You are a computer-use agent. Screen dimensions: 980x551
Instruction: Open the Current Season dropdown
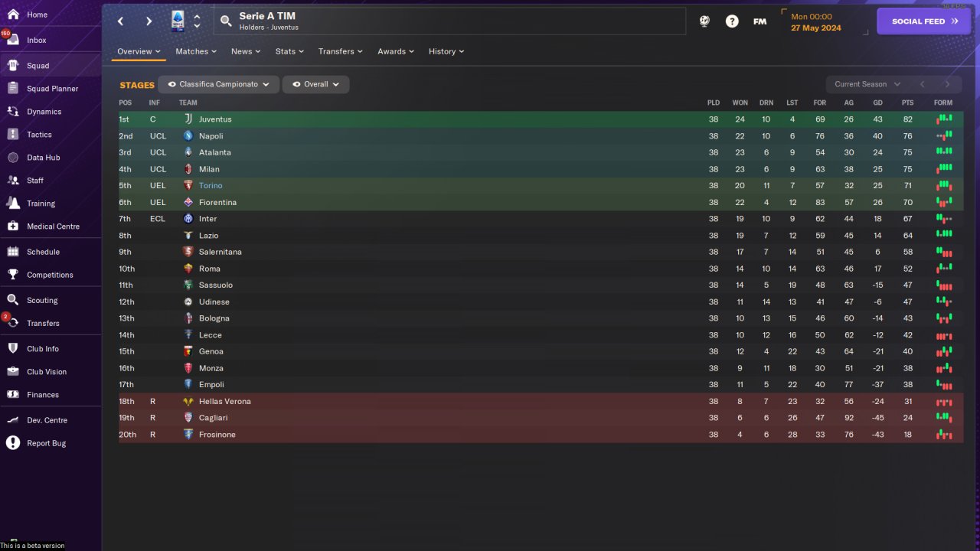(x=867, y=84)
